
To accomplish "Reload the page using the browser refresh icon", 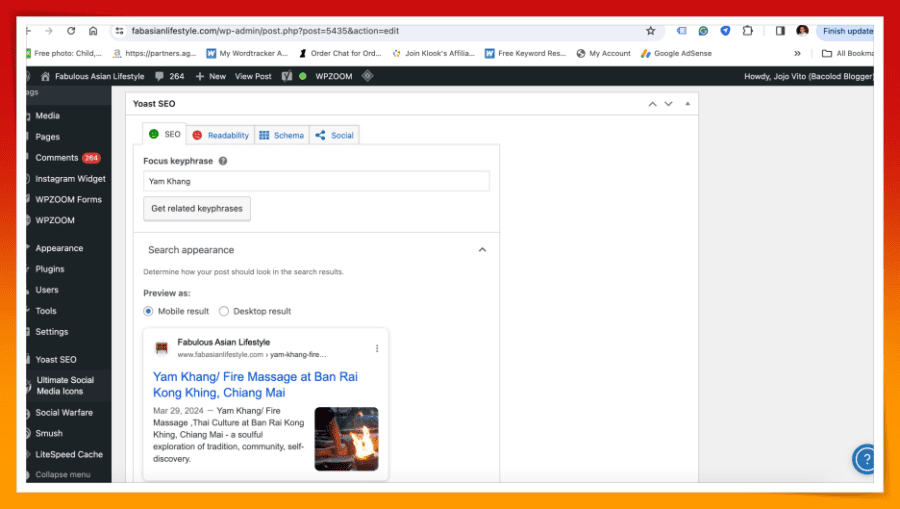I will click(x=71, y=31).
